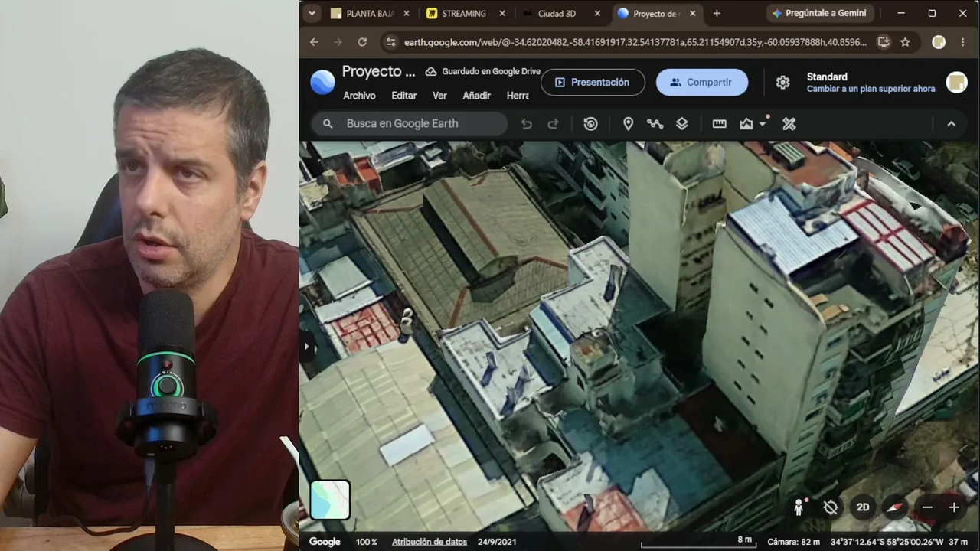Screen dimensions: 980x551
Task: Open the tab search dropdown
Action: (x=312, y=13)
